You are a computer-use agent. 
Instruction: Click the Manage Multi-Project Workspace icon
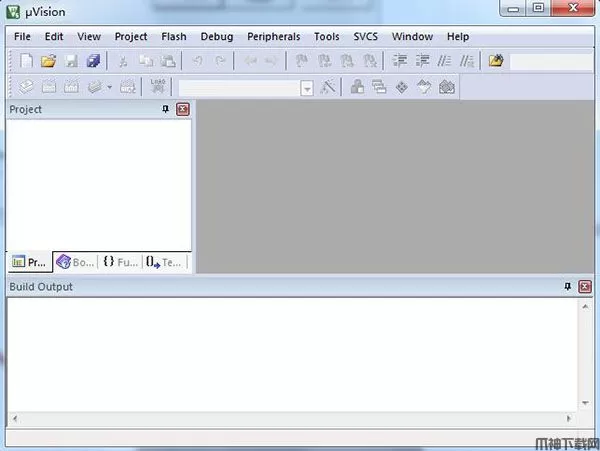click(x=379, y=87)
